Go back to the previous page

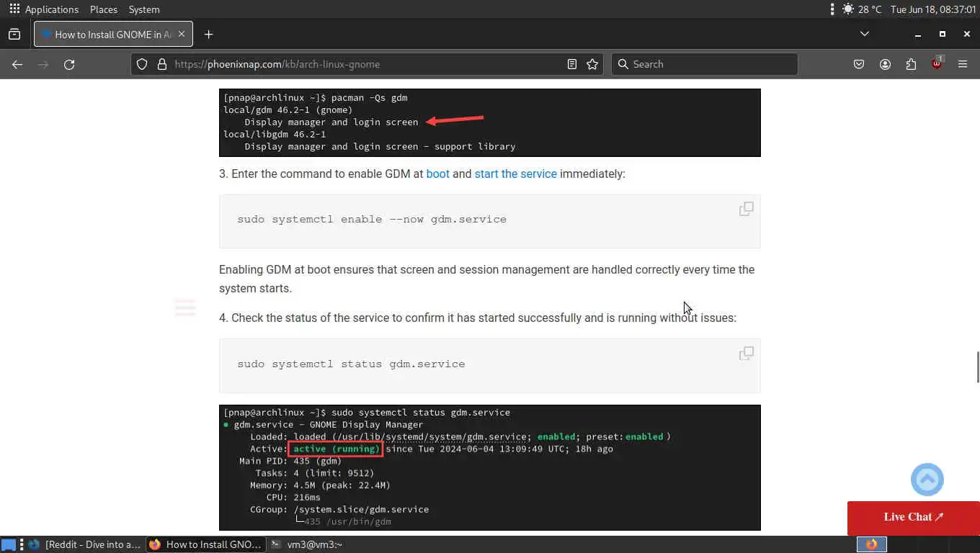click(17, 64)
